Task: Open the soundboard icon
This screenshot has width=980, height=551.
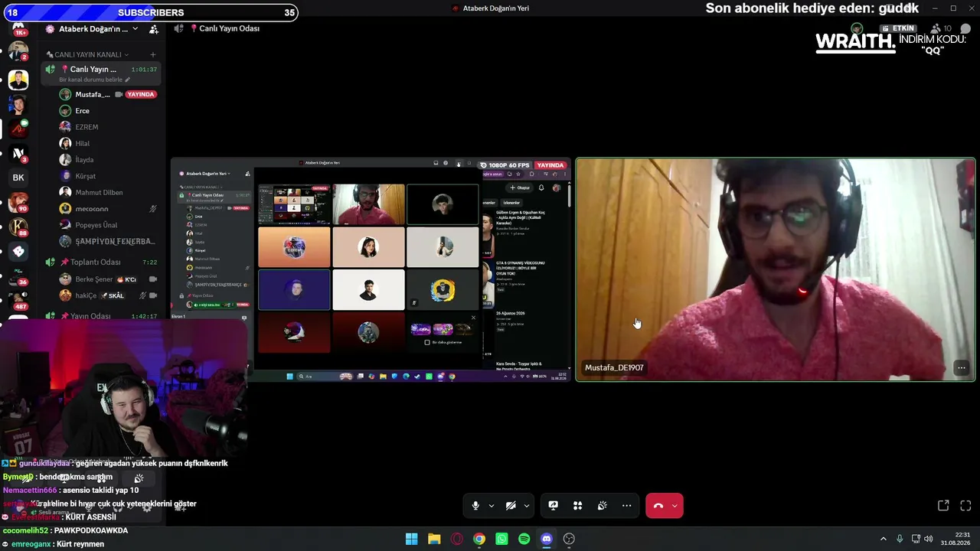Action: [602, 506]
